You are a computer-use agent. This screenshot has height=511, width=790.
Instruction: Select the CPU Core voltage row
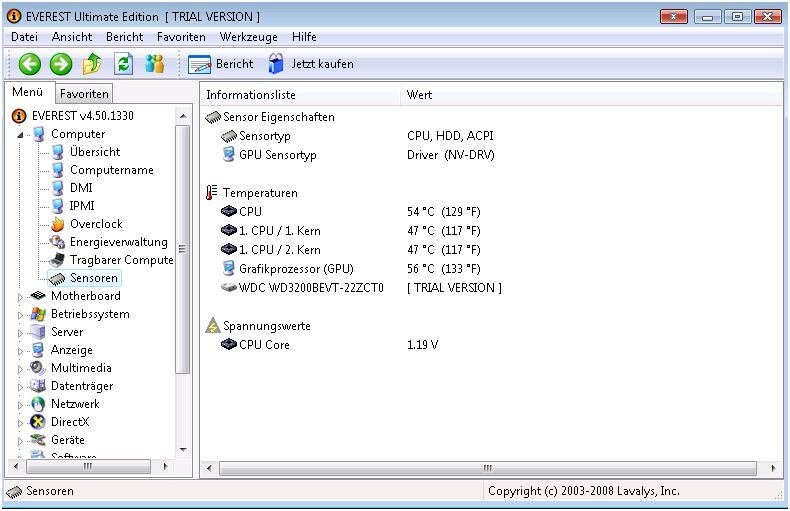330,345
